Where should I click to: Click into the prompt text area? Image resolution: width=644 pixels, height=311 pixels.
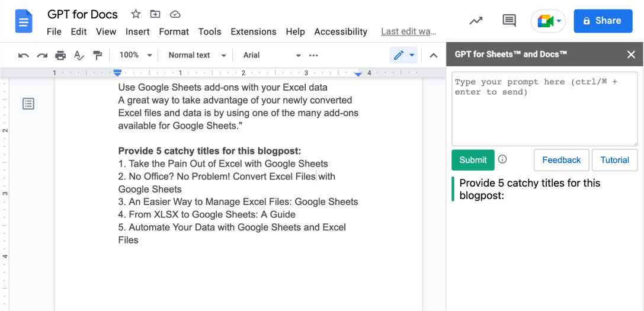(x=544, y=110)
